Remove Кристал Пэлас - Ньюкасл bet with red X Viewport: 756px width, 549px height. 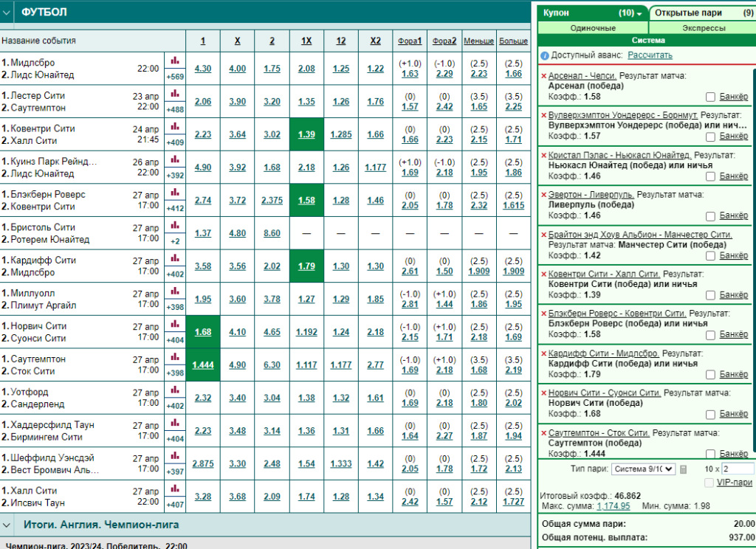544,156
